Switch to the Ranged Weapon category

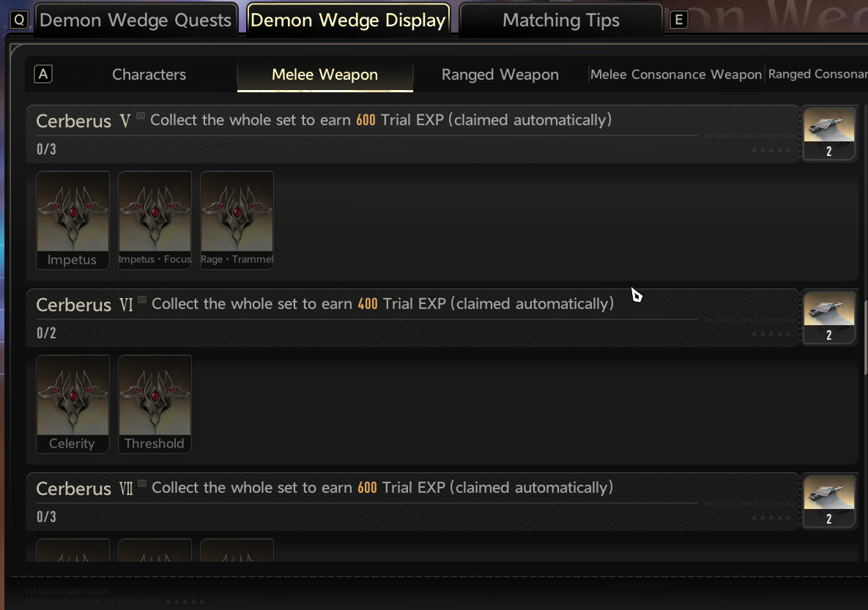pos(500,74)
